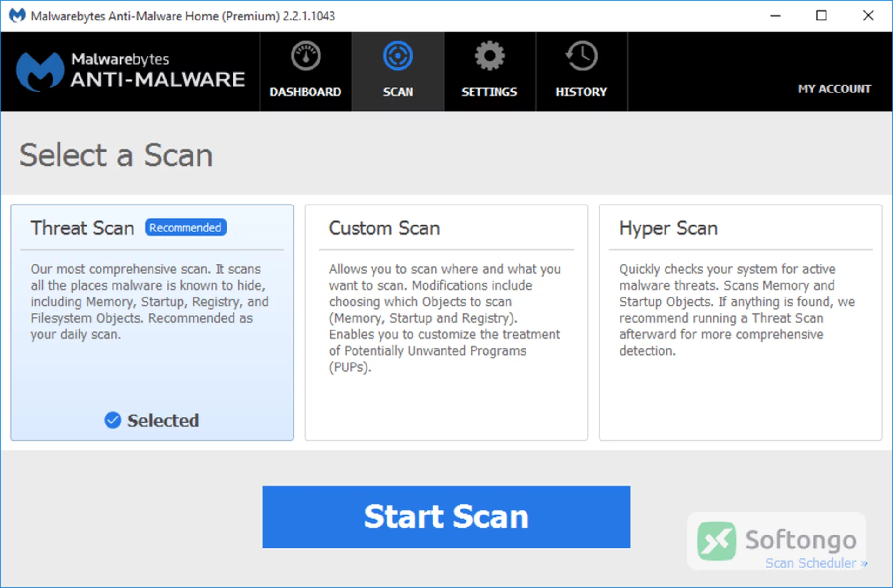This screenshot has width=893, height=588.
Task: Choose the Hyper Scan option card
Action: coord(740,322)
